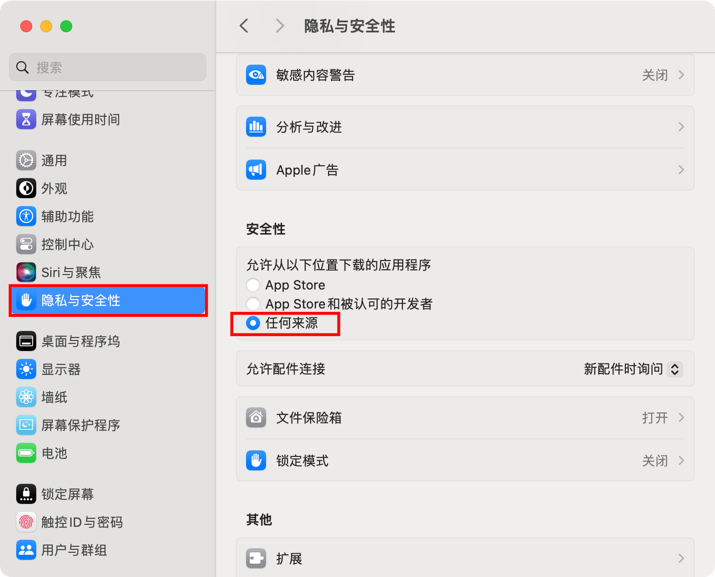This screenshot has height=577, width=715.
Task: Open 屏幕使用时间 in the sidebar
Action: click(x=80, y=119)
